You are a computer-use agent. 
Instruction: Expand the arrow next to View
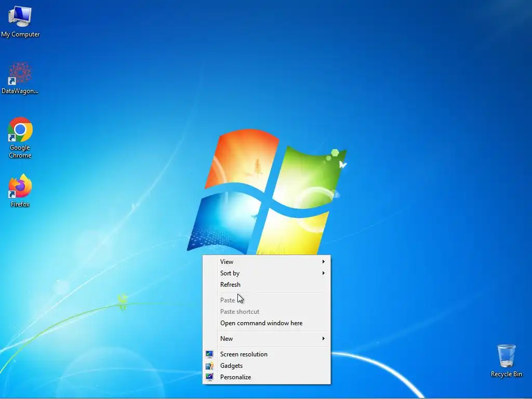coord(323,262)
